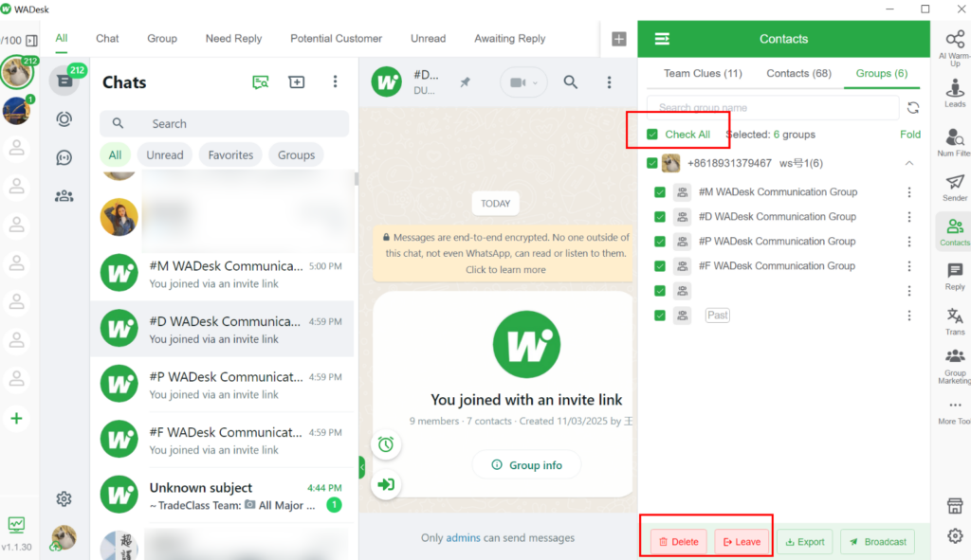Open the statistics monitor icon
971x560 pixels.
click(x=17, y=525)
